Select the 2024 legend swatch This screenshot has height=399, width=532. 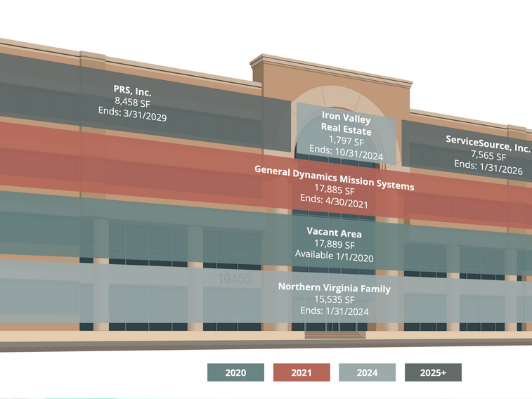click(x=367, y=372)
